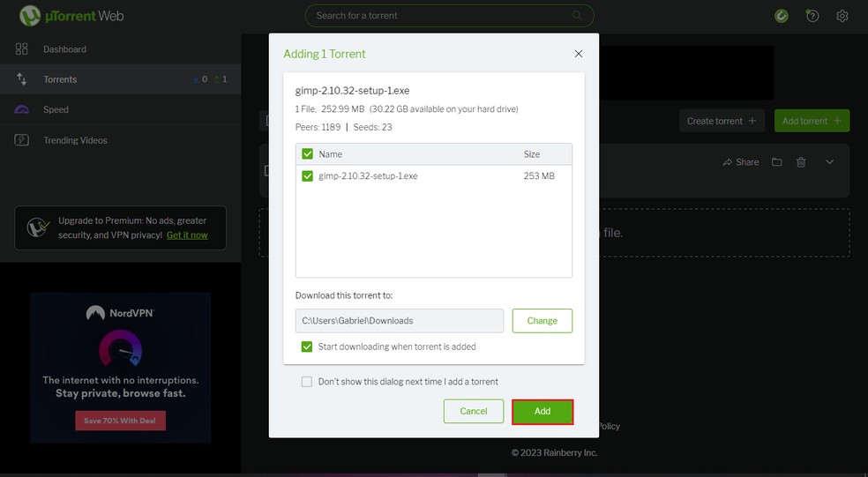This screenshot has width=868, height=477.
Task: Click the Create torrent button
Action: pyautogui.click(x=722, y=121)
